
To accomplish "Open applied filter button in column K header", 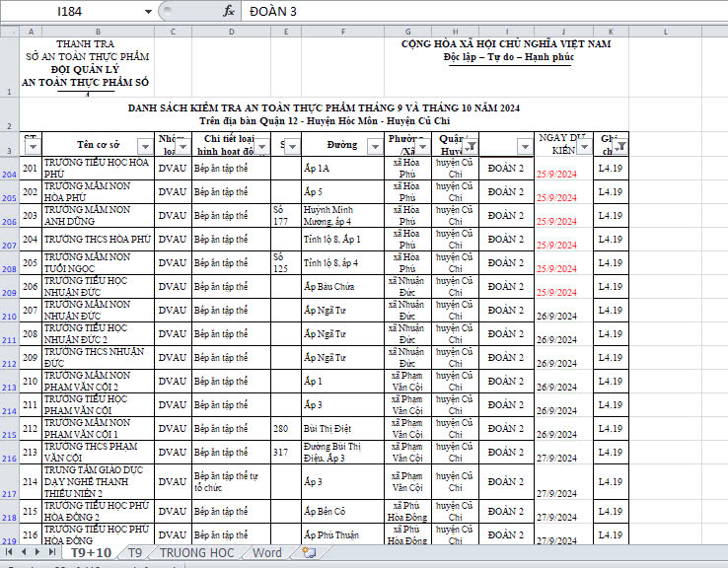I will coord(619,147).
